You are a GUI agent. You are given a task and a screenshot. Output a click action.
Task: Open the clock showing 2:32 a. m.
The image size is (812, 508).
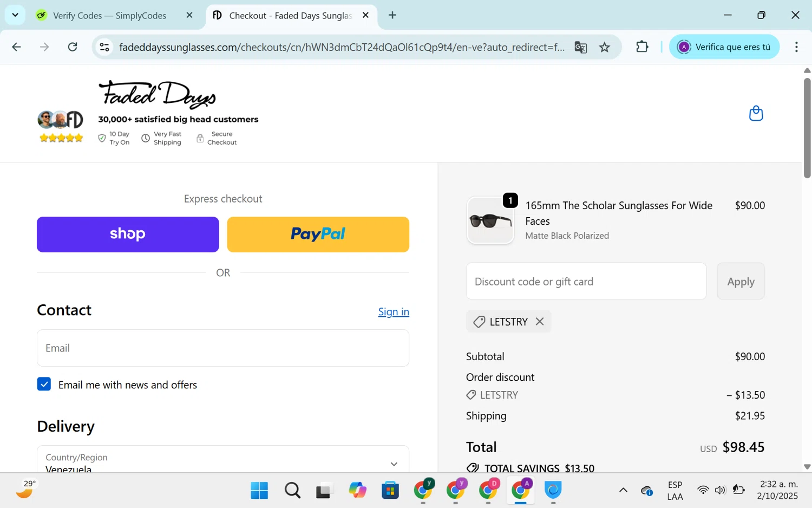pyautogui.click(x=778, y=490)
